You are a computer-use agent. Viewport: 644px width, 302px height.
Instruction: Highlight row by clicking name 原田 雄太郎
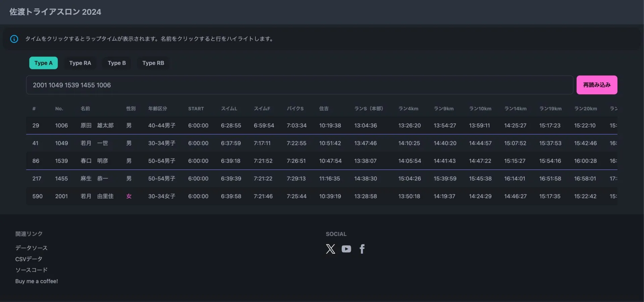97,125
